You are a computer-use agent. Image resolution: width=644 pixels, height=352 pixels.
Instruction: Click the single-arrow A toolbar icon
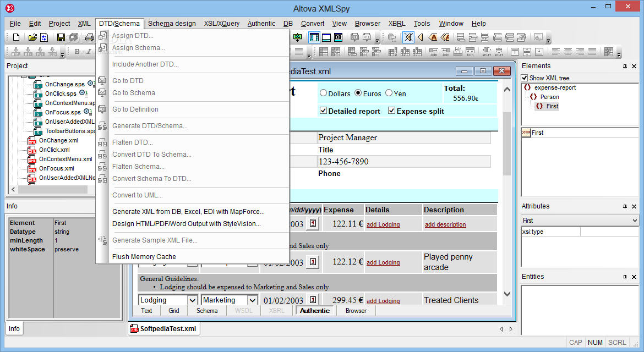click(433, 37)
